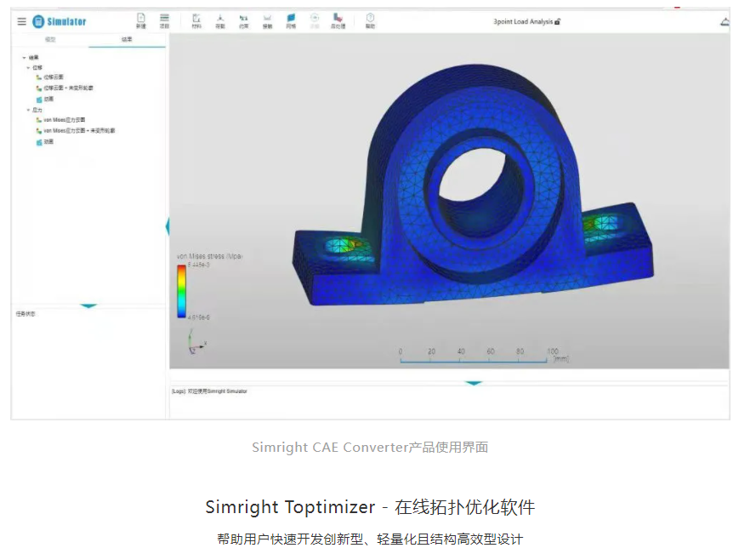This screenshot has height=548, width=756.
Task: Open the 项目 (Project) list icon
Action: (x=164, y=20)
